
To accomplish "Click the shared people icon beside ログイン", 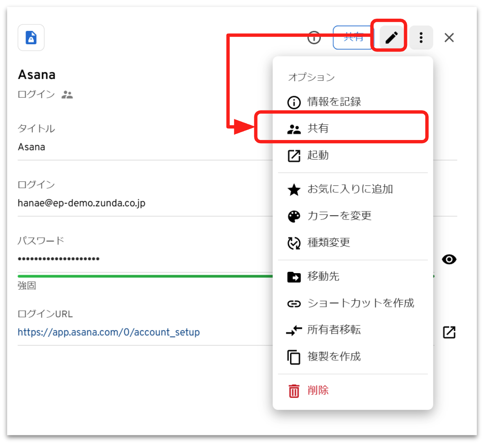I will click(67, 95).
